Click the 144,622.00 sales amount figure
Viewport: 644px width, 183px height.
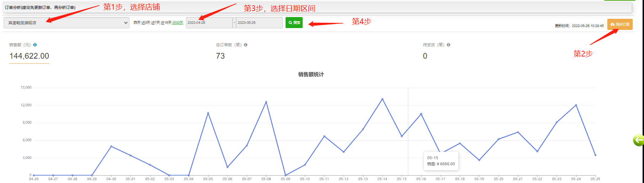point(29,56)
